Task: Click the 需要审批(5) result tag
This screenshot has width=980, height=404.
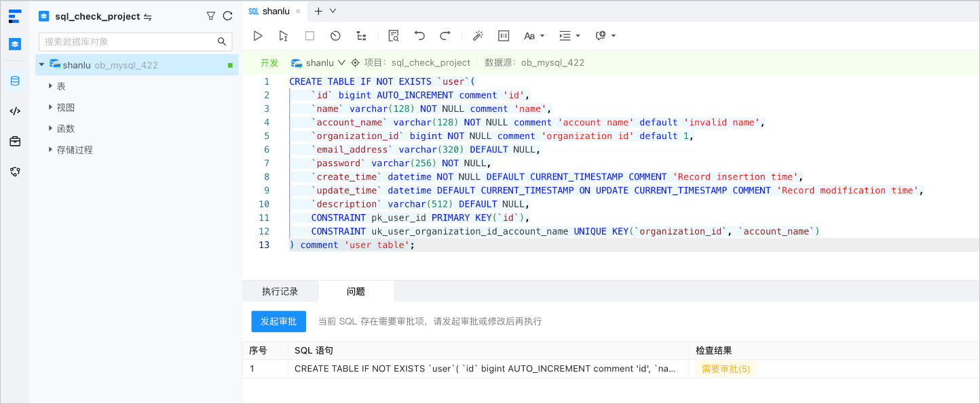Action: coord(726,369)
